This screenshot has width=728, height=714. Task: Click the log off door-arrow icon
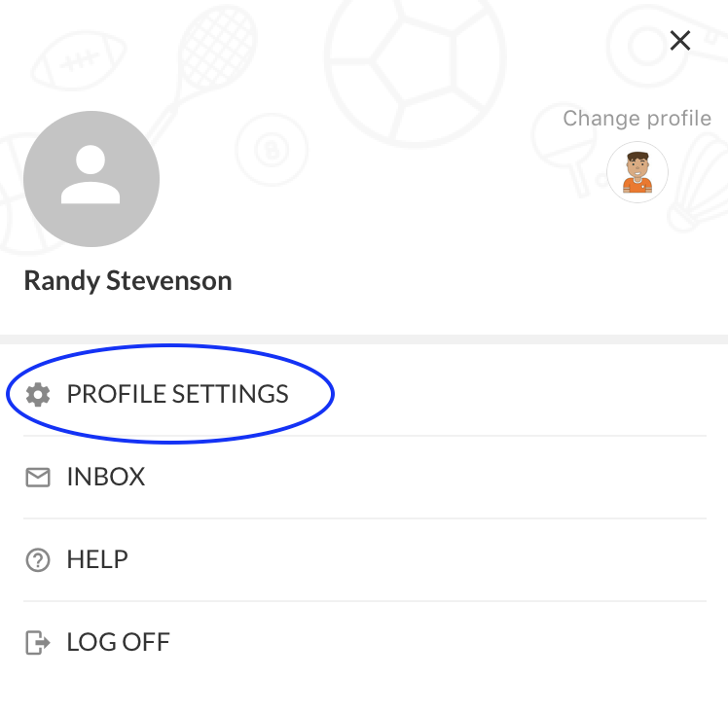click(38, 643)
